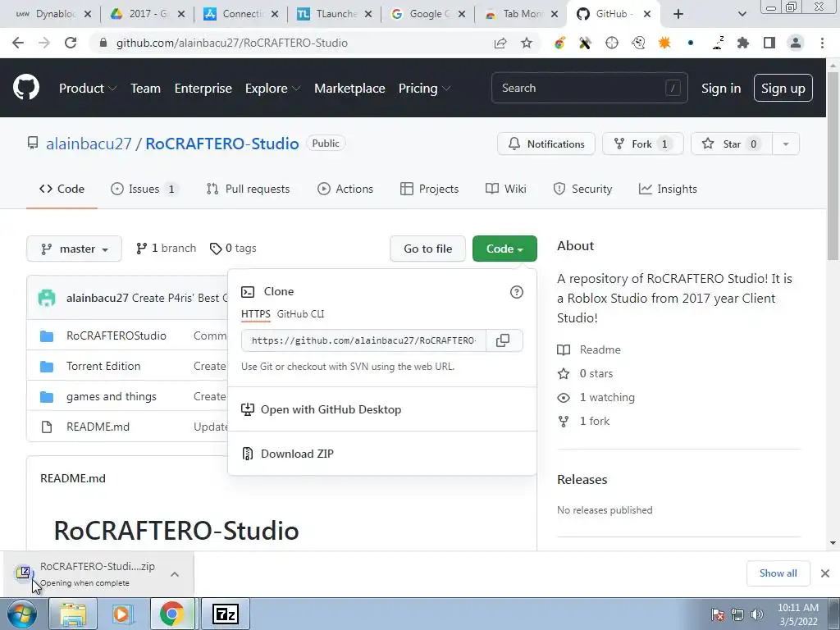Click the volume speaker tray icon

pos(756,614)
